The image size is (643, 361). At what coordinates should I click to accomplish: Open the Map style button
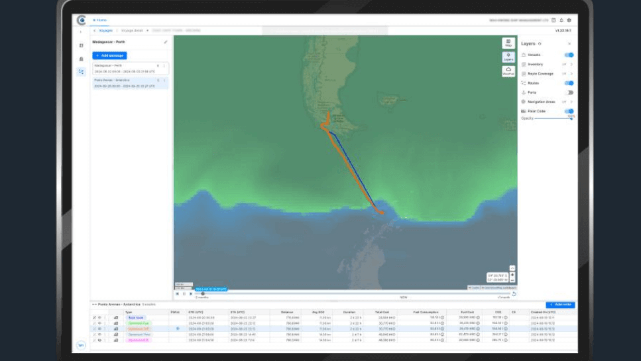pos(508,43)
